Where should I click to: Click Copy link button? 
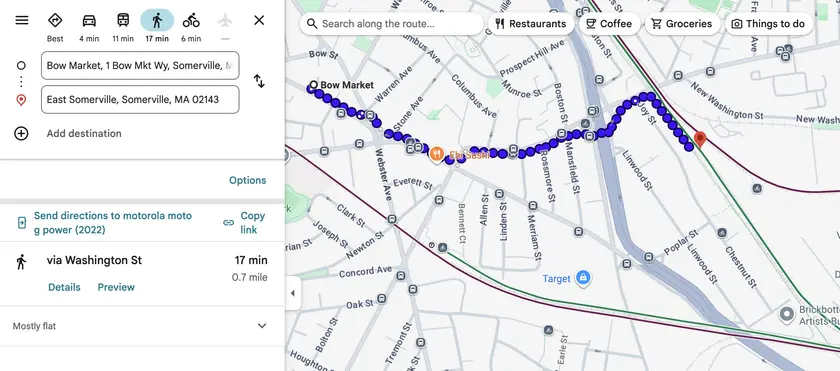coord(244,223)
